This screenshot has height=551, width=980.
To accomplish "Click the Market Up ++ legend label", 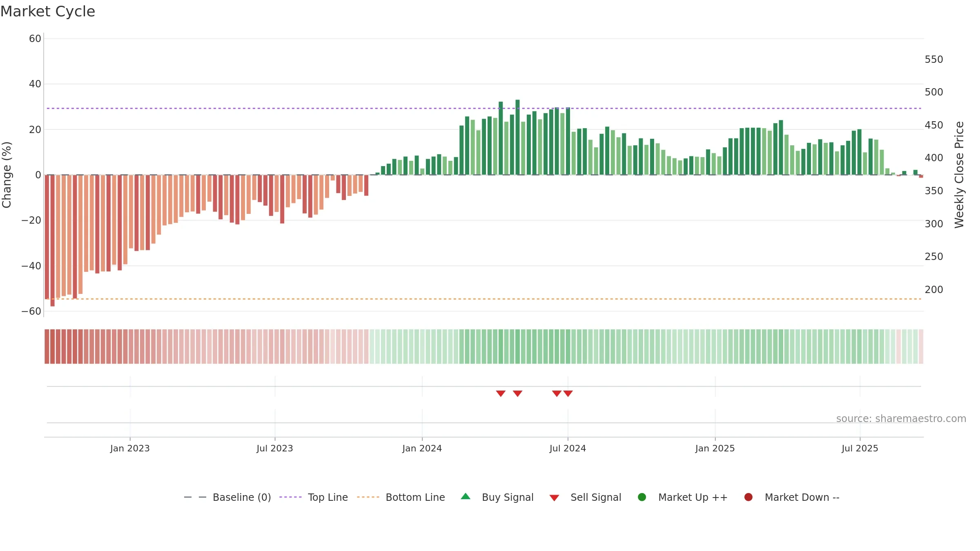I will (693, 497).
